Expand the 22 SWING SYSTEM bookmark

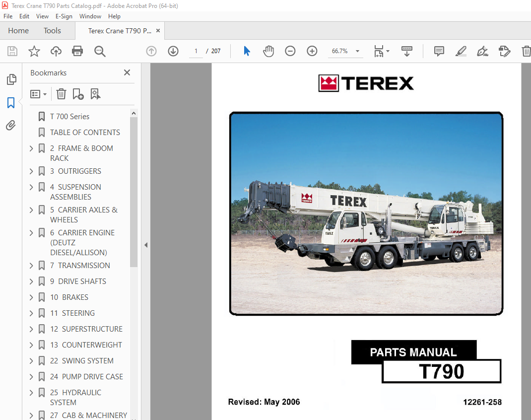coord(31,361)
